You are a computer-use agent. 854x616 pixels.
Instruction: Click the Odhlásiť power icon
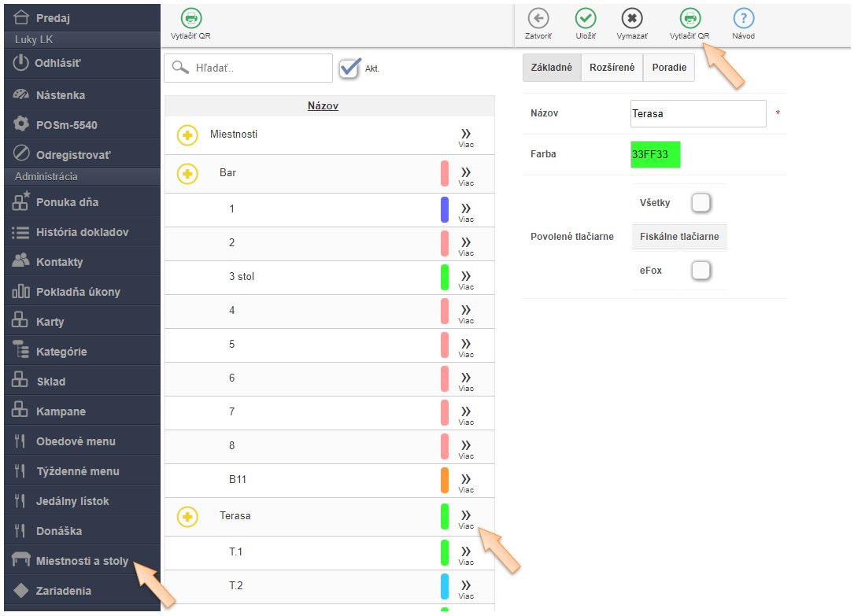(21, 63)
